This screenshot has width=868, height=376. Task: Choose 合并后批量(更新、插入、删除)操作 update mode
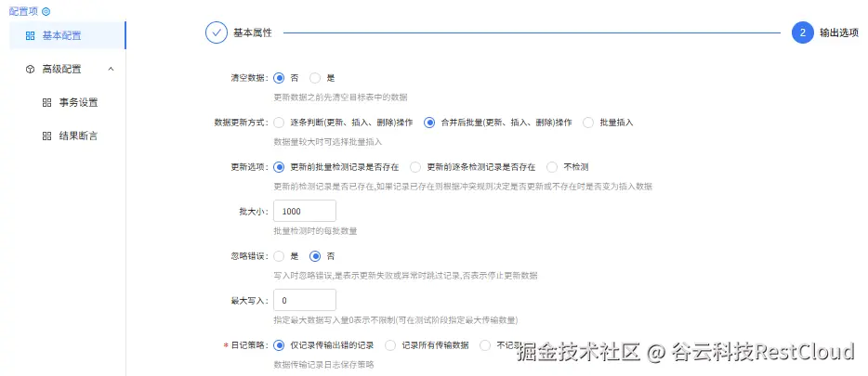[x=429, y=123]
